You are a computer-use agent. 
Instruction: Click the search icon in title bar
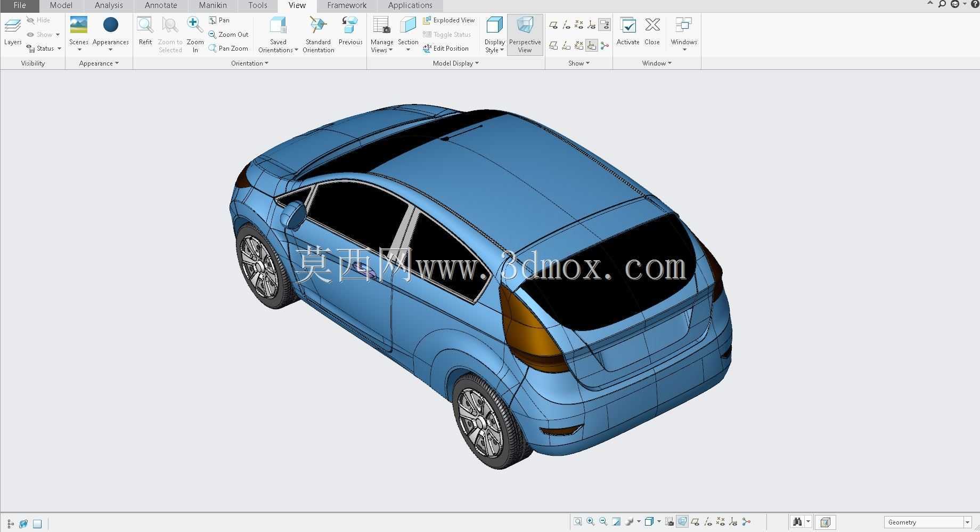click(x=942, y=4)
